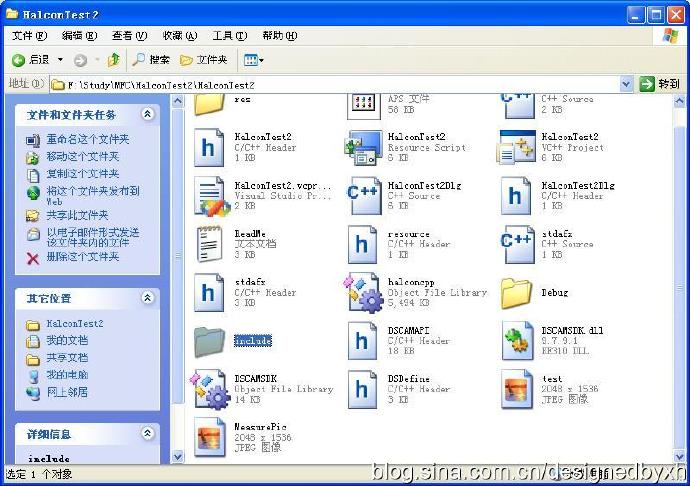Click the DSCAMSDK.dll file name text

572,330
